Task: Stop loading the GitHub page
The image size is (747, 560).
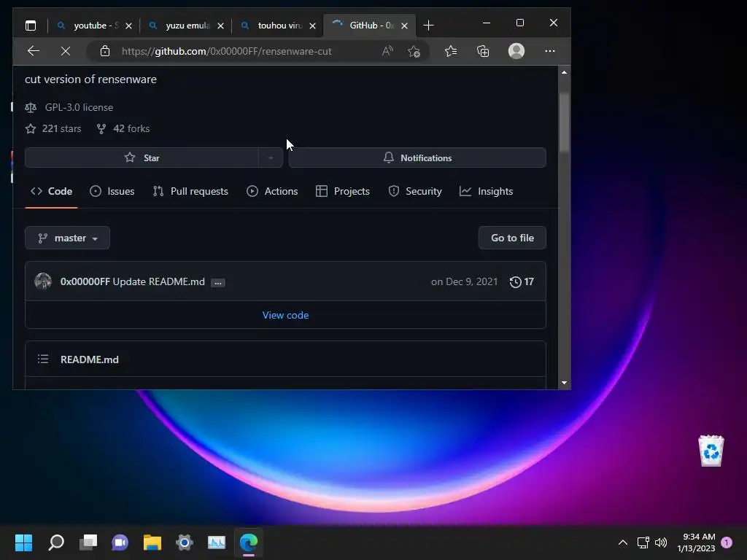Action: 66,51
